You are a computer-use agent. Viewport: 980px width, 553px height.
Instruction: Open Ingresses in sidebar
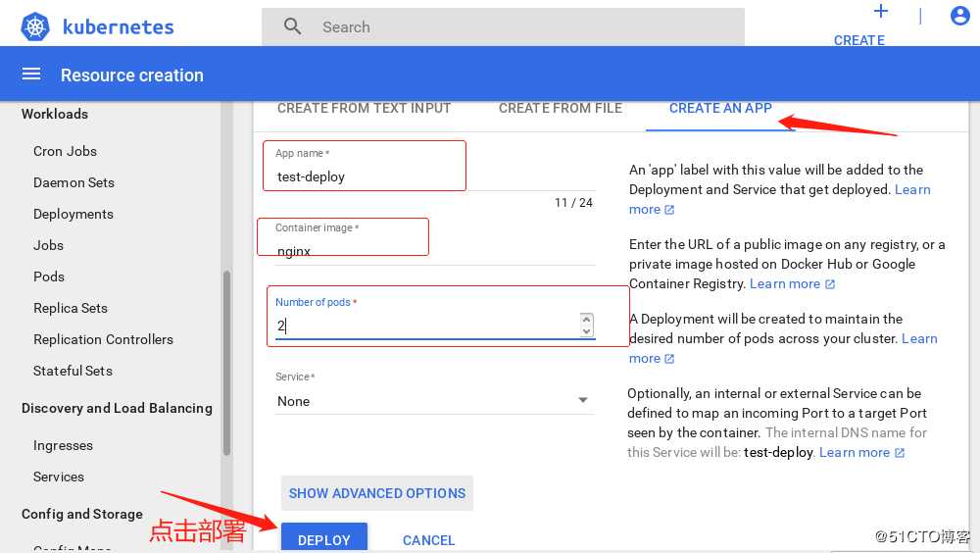coord(63,445)
